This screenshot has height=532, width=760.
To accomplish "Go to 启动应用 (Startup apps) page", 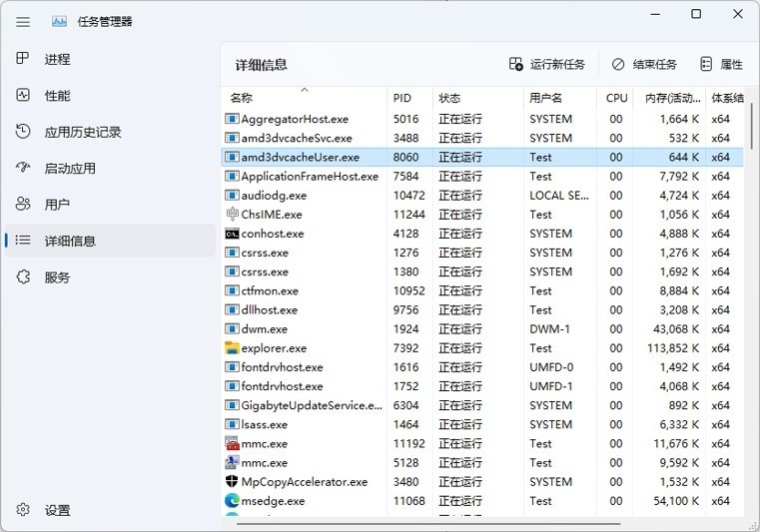I will (x=110, y=168).
